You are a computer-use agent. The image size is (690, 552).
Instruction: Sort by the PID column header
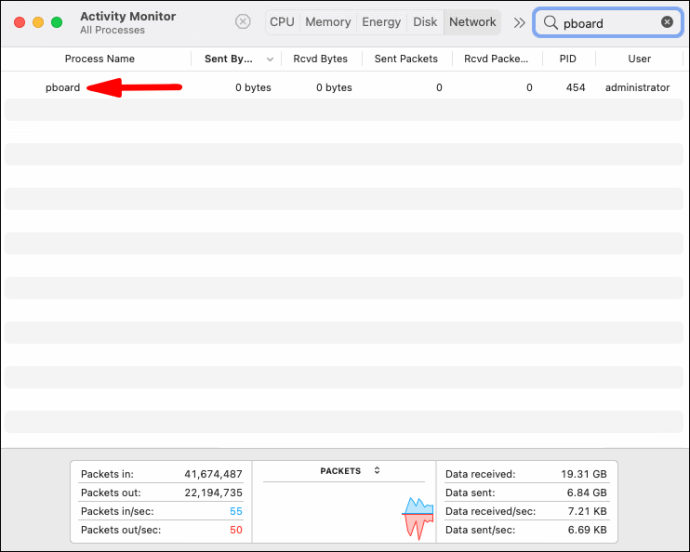click(568, 59)
